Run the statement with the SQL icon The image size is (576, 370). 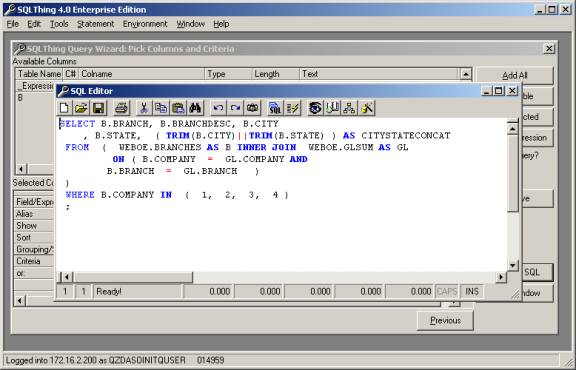click(x=275, y=108)
